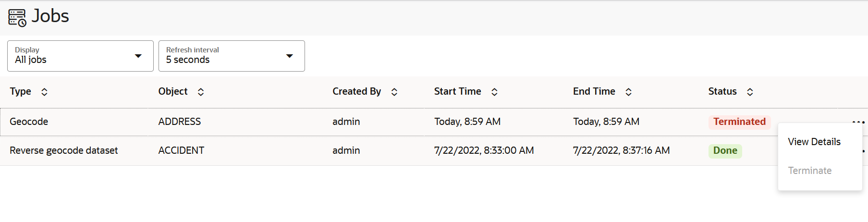Sort by Start Time column arrows
The height and width of the screenshot is (222, 868).
pyautogui.click(x=494, y=92)
